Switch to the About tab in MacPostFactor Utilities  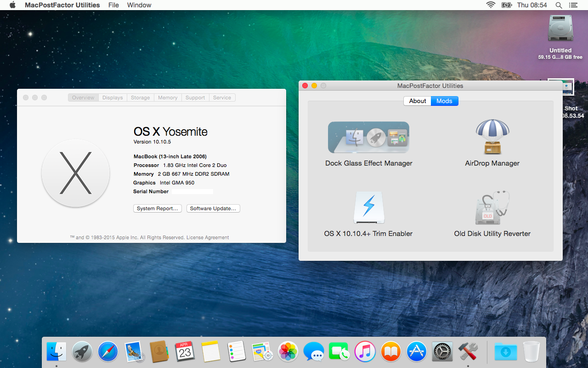coord(418,101)
